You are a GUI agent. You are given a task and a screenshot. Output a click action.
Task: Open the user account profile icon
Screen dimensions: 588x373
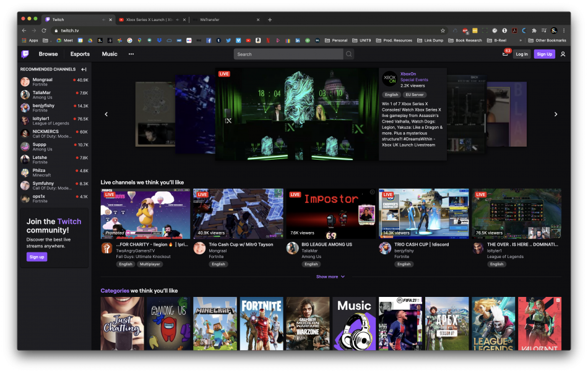[x=563, y=54]
